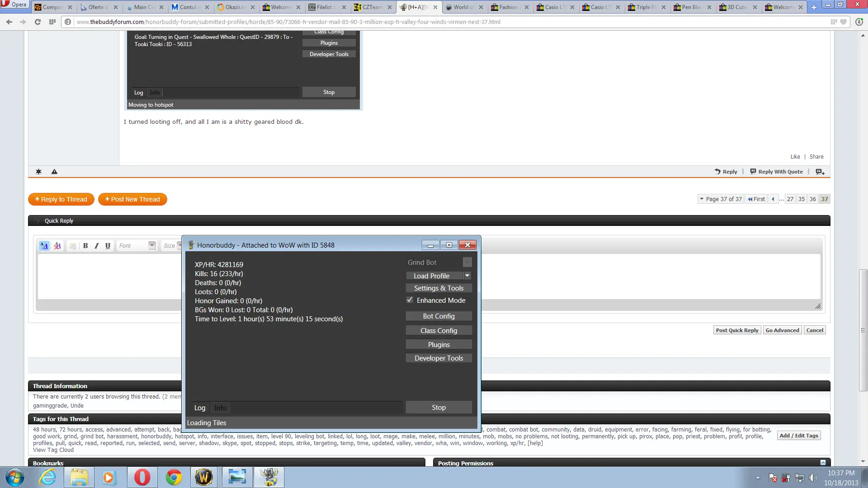The height and width of the screenshot is (488, 868).
Task: Open a new browser tab with plus
Action: (x=814, y=7)
